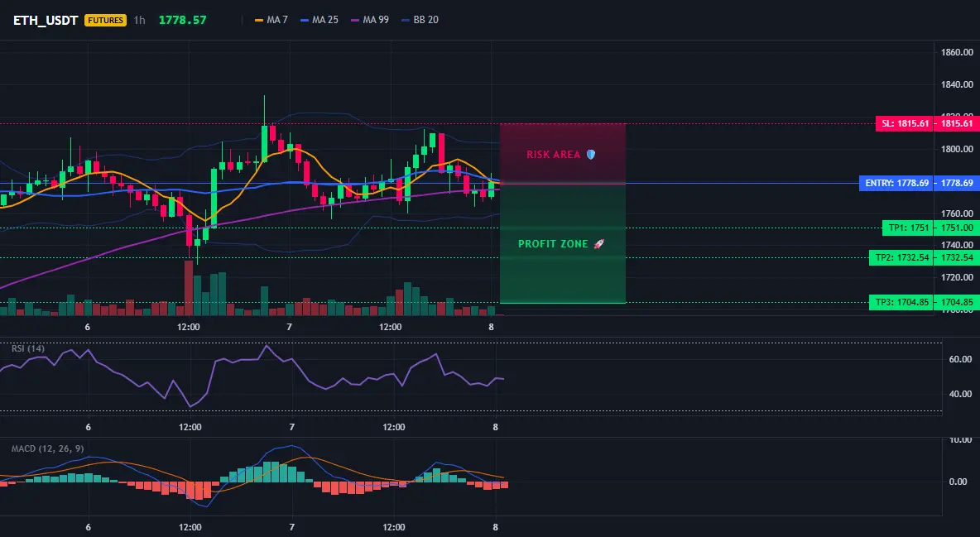Toggle the BB 20 legend entry
The image size is (980, 537).
[420, 20]
